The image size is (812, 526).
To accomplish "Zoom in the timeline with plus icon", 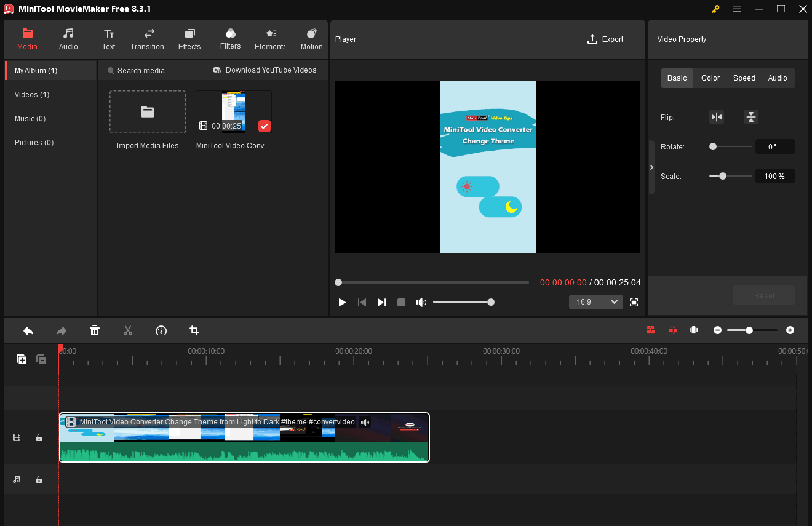I will [x=790, y=330].
